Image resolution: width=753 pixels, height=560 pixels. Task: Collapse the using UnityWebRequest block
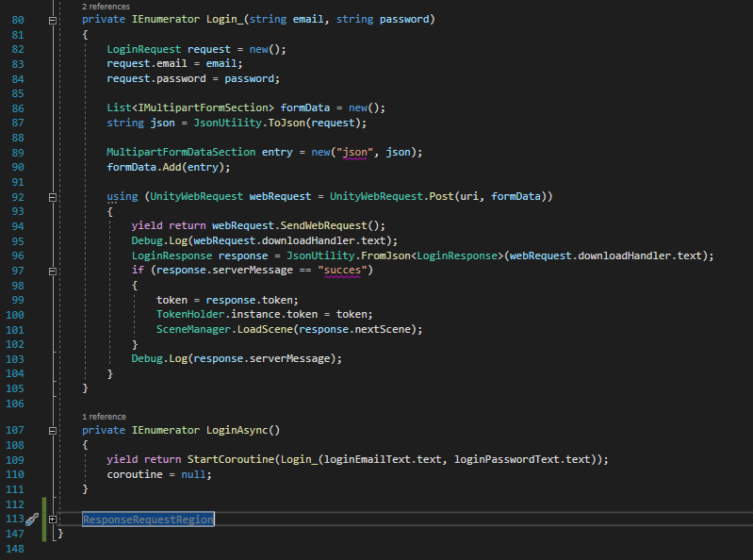[x=52, y=196]
